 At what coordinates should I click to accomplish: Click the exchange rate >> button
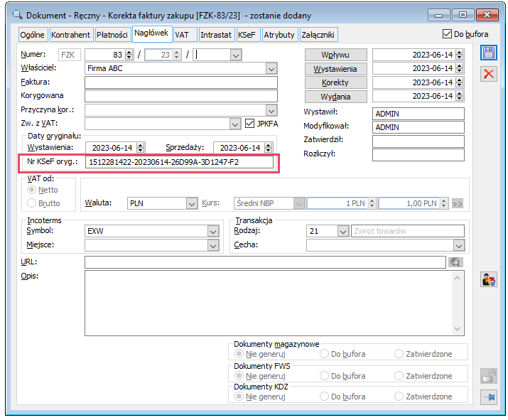457,203
